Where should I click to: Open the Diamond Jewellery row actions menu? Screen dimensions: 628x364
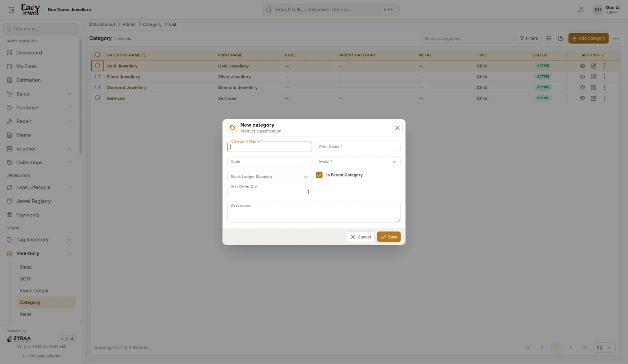604,87
